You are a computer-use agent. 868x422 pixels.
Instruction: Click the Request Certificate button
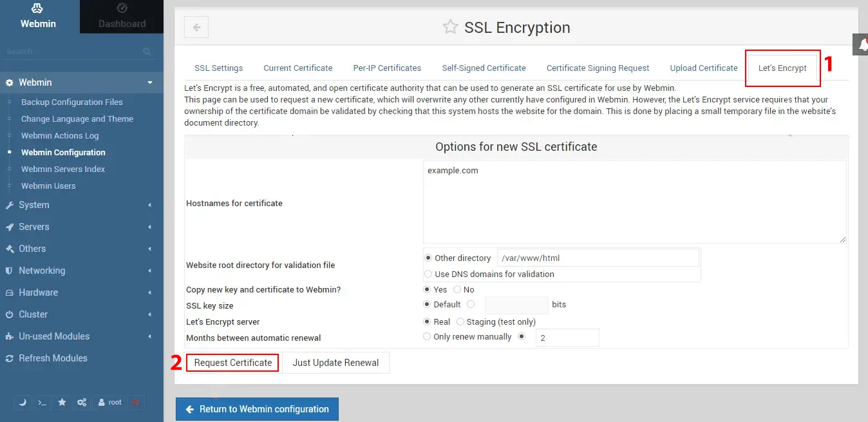pyautogui.click(x=232, y=363)
